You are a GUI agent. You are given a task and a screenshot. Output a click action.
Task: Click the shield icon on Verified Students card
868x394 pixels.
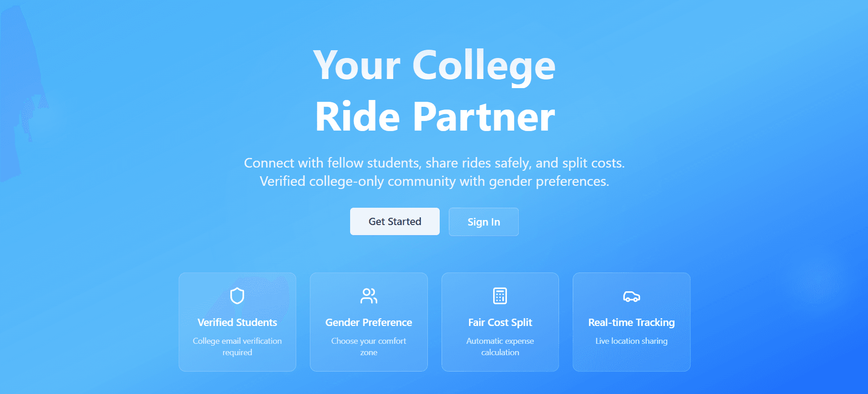237,296
